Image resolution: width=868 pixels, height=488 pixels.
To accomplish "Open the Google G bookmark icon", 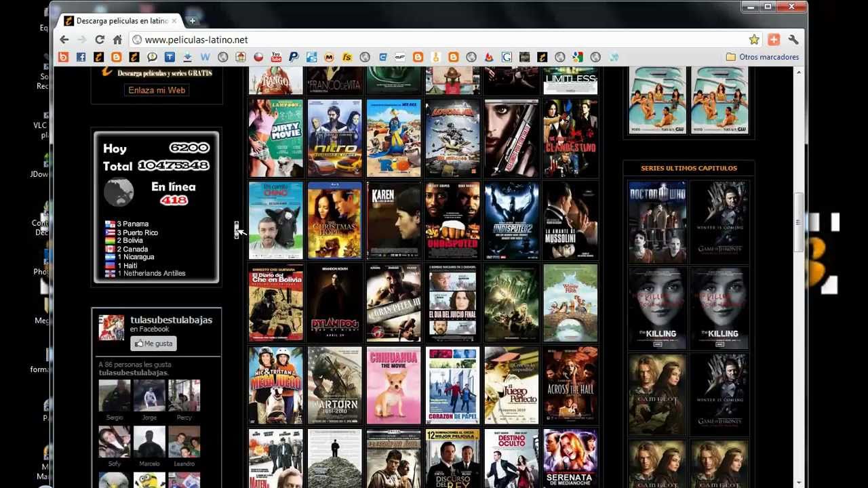I will pyautogui.click(x=507, y=57).
